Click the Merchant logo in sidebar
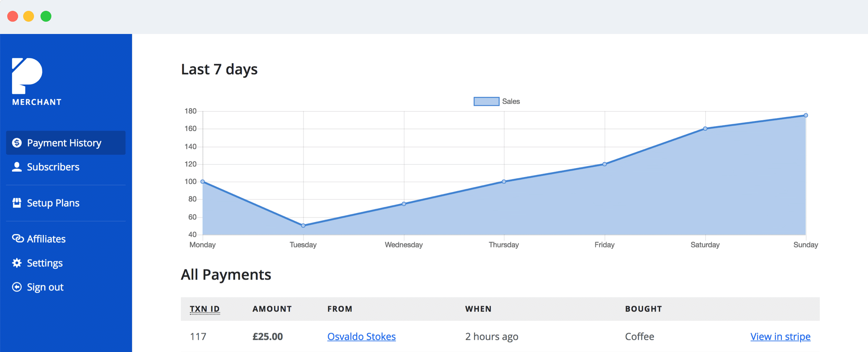 tap(36, 82)
